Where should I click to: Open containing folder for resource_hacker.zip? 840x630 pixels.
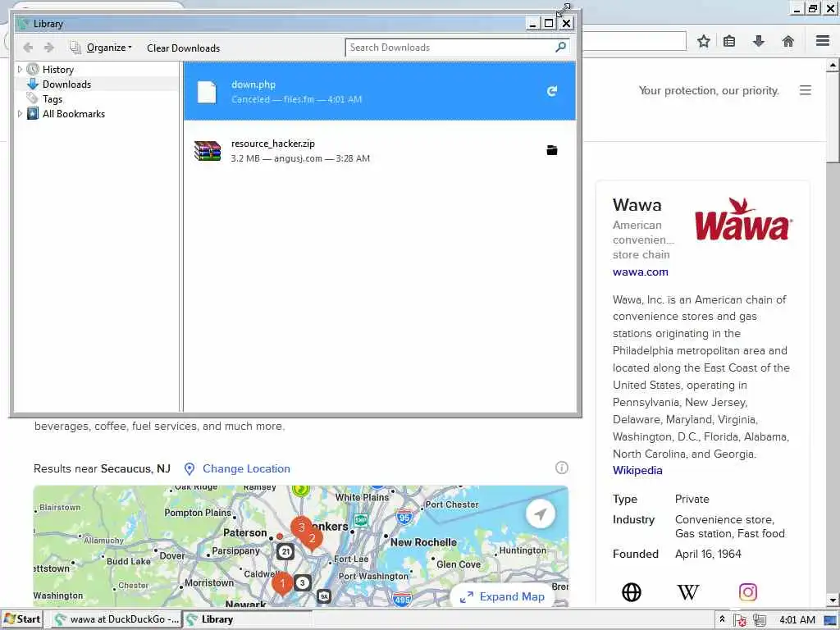tap(552, 151)
